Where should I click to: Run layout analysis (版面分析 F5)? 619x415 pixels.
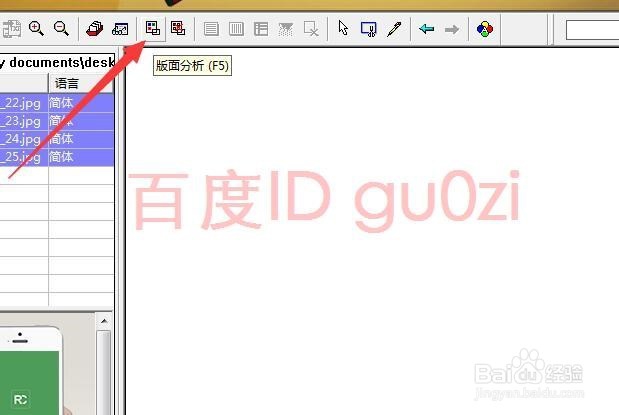[x=152, y=28]
